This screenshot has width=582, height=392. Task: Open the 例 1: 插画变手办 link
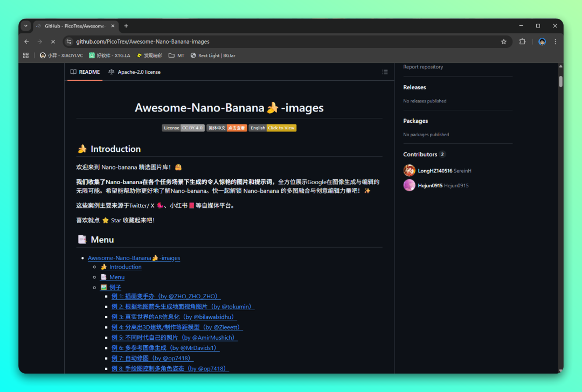tap(165, 296)
